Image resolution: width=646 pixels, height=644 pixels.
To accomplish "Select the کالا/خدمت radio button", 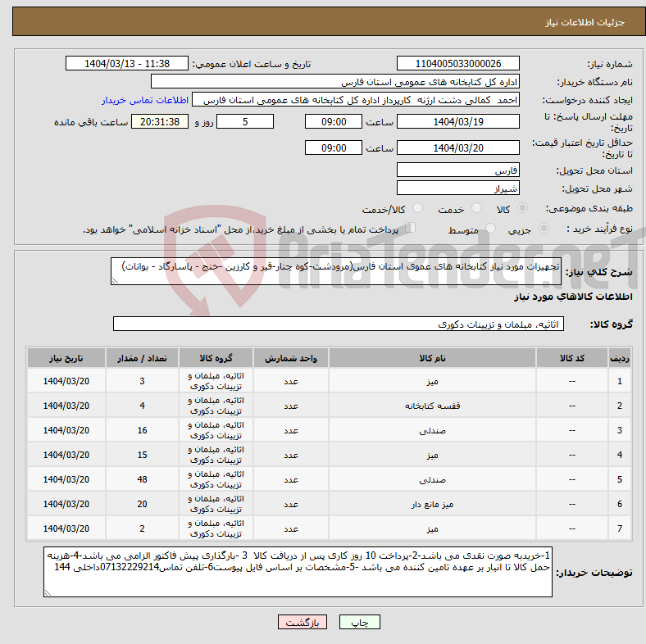I will pos(417,208).
